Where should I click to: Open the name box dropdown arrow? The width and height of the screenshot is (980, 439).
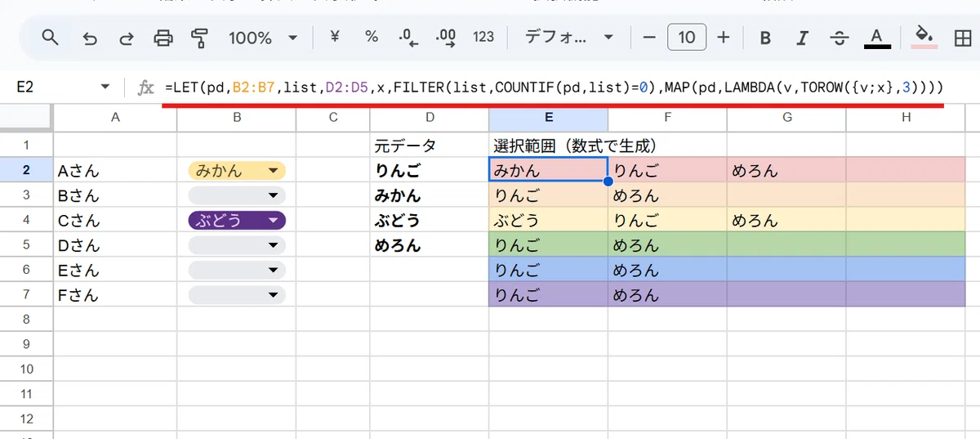[105, 87]
